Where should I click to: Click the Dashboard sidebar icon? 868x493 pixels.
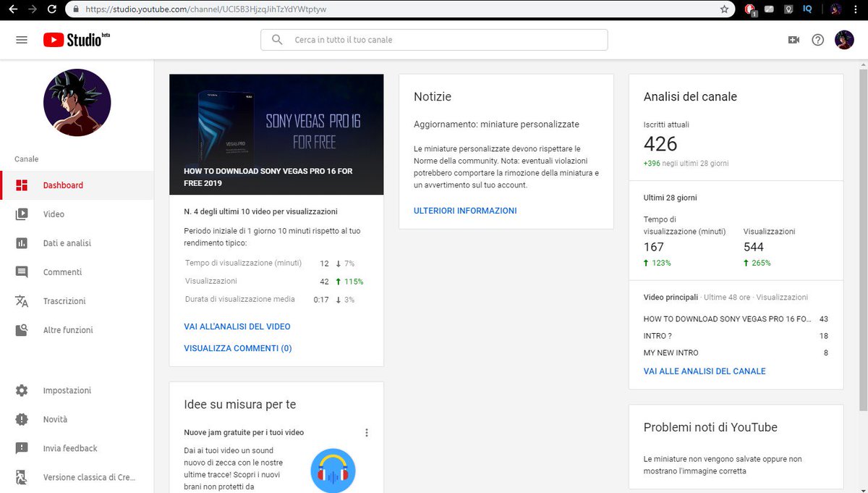tap(22, 185)
